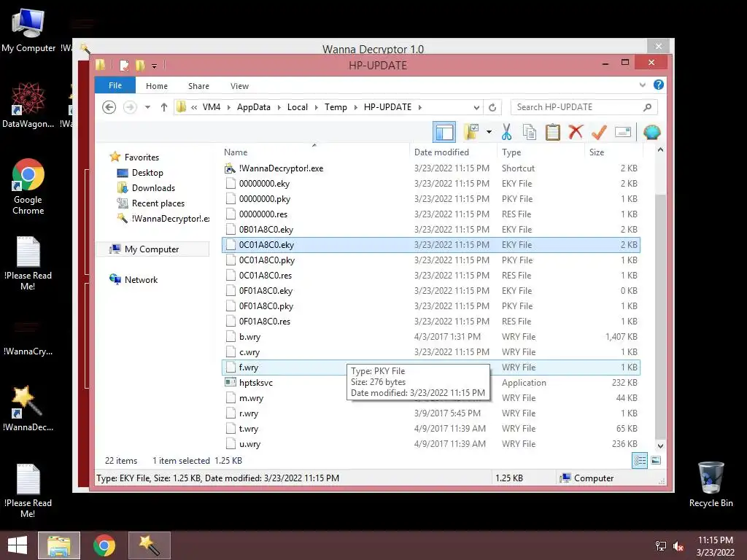This screenshot has height=560, width=747.
Task: Select Downloads in navigation pane
Action: click(153, 187)
